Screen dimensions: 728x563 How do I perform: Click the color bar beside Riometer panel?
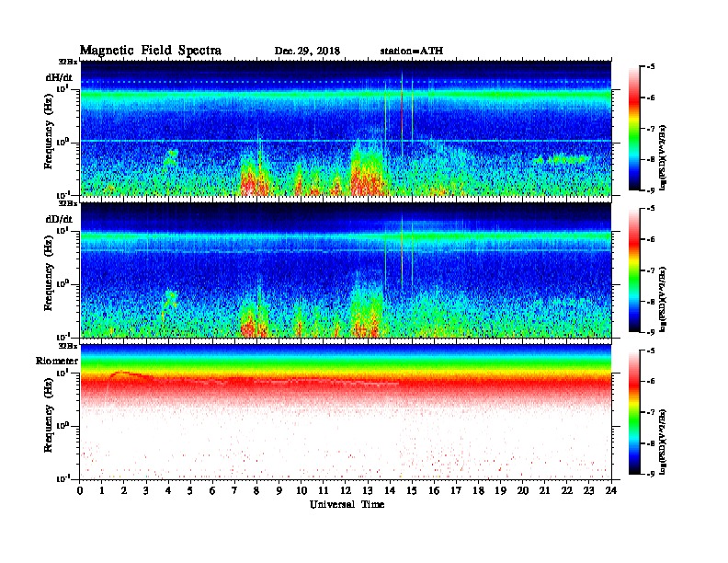coord(634,412)
